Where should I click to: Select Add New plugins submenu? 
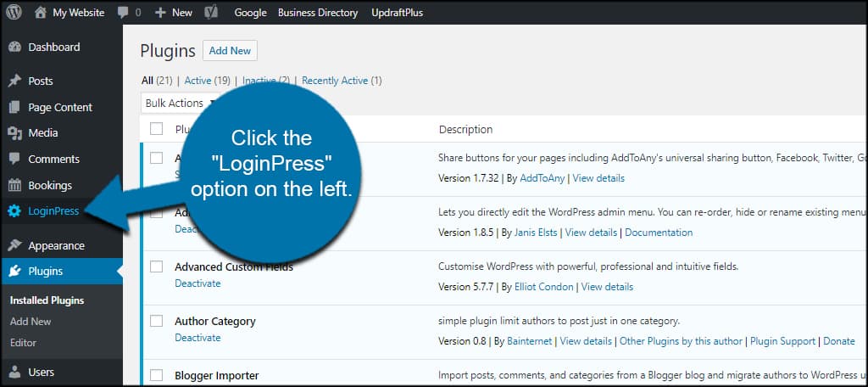[x=31, y=321]
